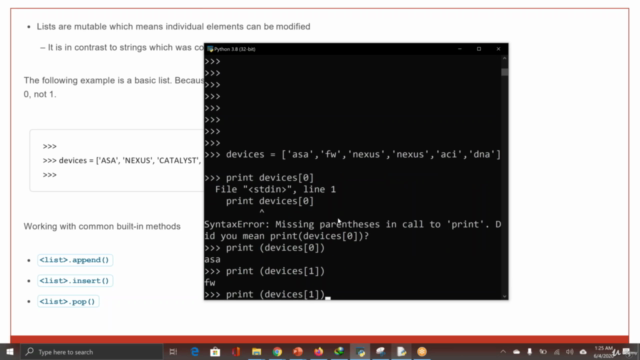Open the taskbar clock showing 1:25 AM
Screen dimensions: 640x360
click(x=603, y=351)
